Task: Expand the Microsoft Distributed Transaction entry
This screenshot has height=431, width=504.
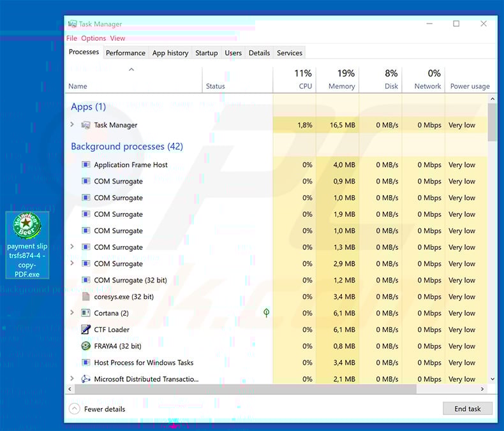Action: (x=72, y=379)
